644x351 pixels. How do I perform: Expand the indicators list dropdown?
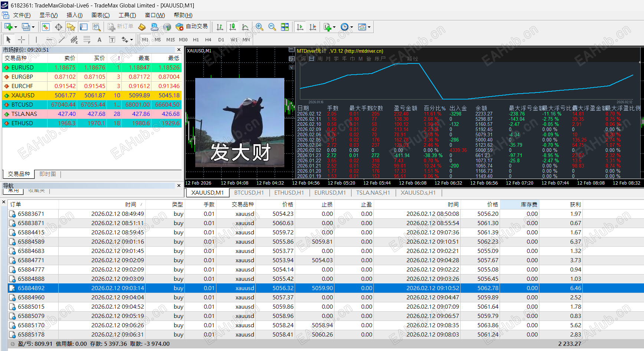click(x=334, y=27)
